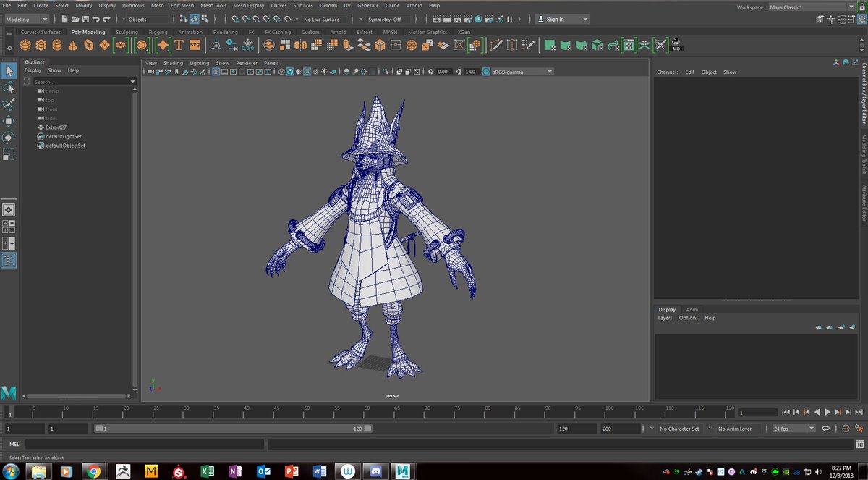The height and width of the screenshot is (480, 868).
Task: Open the 24 fps frame rate dropdown
Action: click(793, 429)
